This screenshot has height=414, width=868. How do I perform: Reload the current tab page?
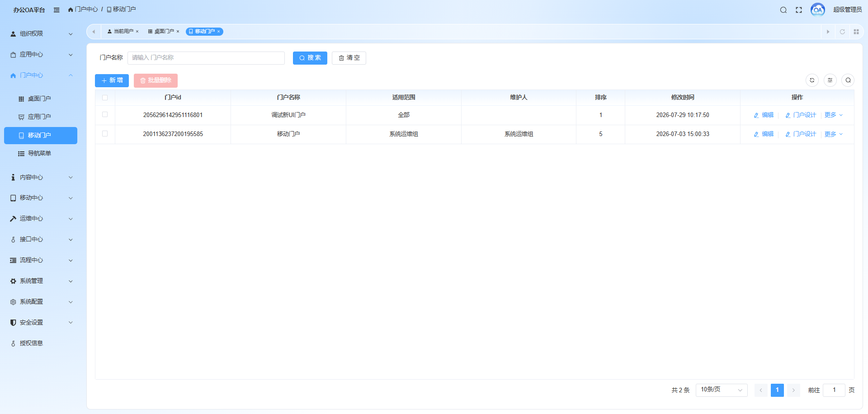pyautogui.click(x=842, y=32)
